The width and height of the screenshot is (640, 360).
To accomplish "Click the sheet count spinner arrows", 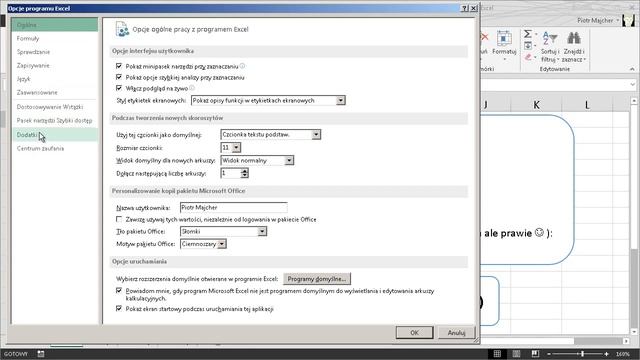I will [244, 173].
